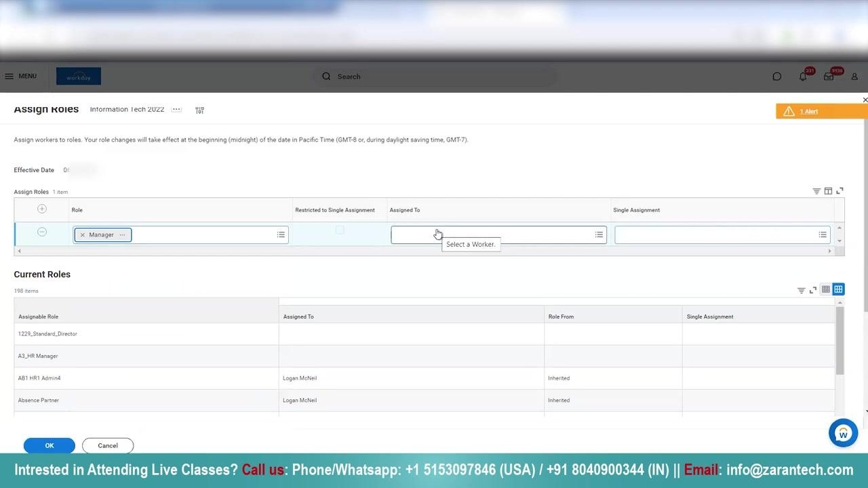Open the inbox tray icon
Viewport: 868px width, 488px height.
pyautogui.click(x=829, y=77)
